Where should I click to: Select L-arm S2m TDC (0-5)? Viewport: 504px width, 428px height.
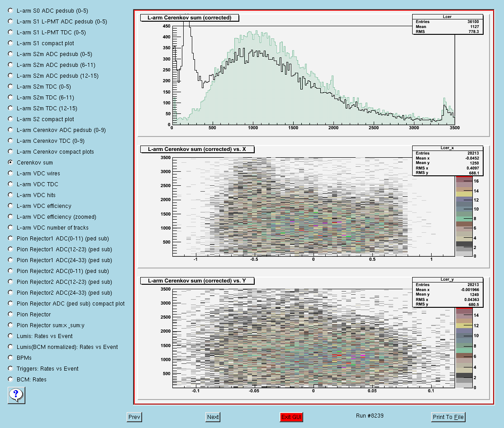tap(10, 86)
